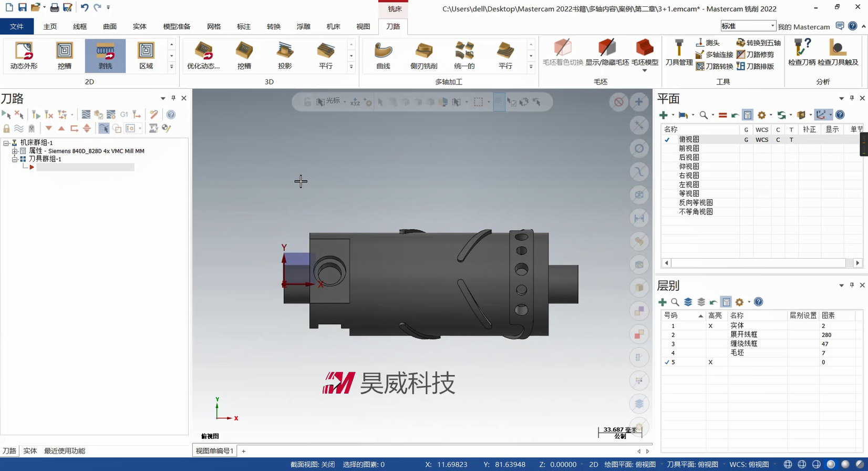Click the 视图单编号1 viewsheet tab
Screen dimensions: 868x471
(x=214, y=451)
